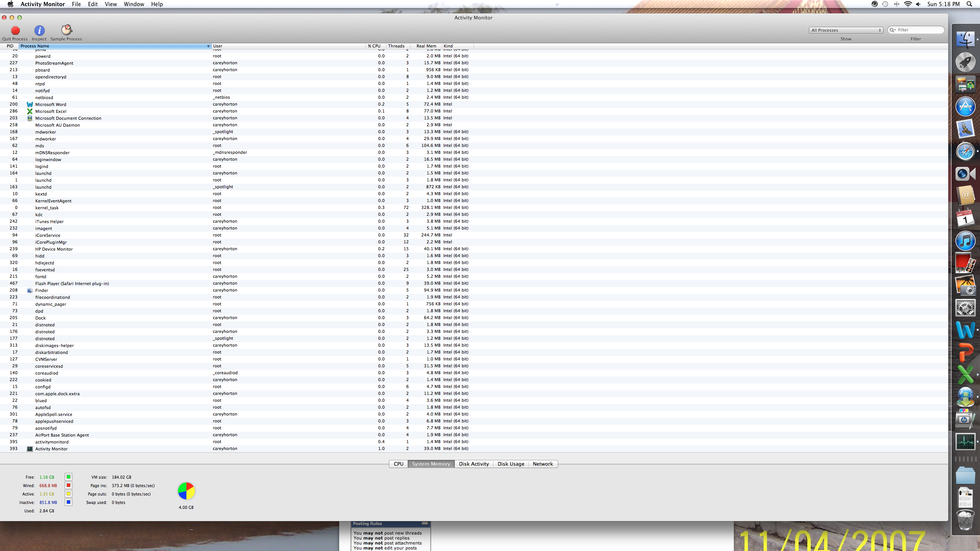Viewport: 980px width, 551px height.
Task: Sort by the PID column header
Action: (10, 46)
